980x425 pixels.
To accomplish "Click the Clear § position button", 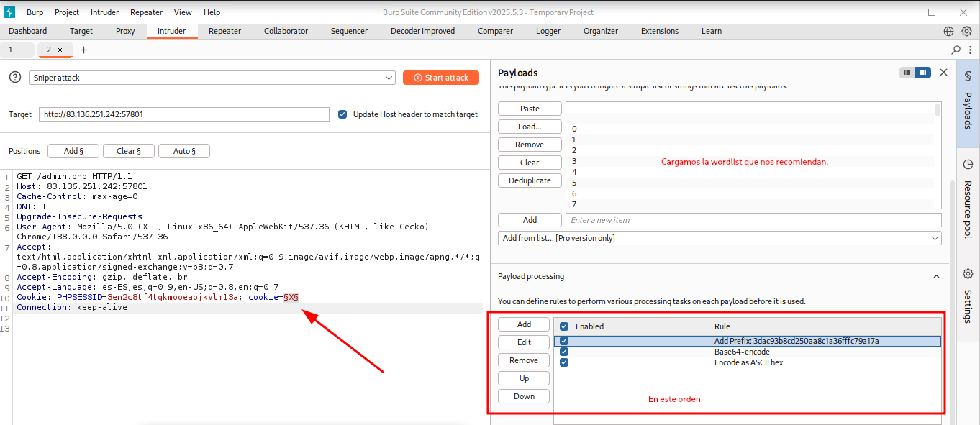I will click(x=129, y=151).
